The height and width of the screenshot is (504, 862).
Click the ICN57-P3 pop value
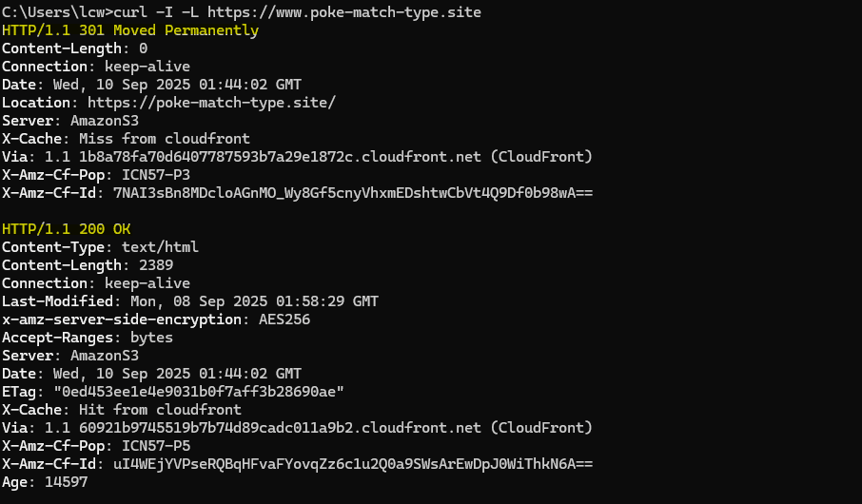pyautogui.click(x=156, y=175)
